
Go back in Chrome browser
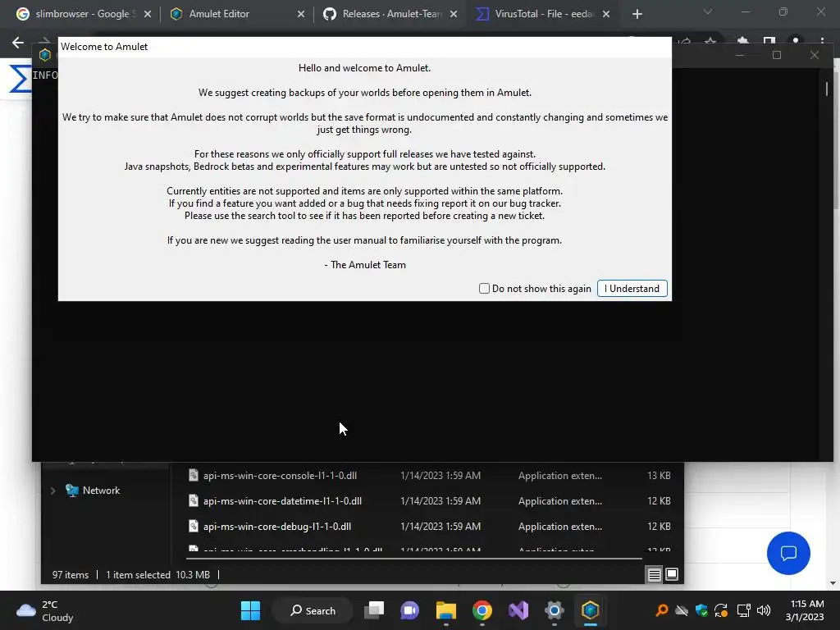point(18,43)
